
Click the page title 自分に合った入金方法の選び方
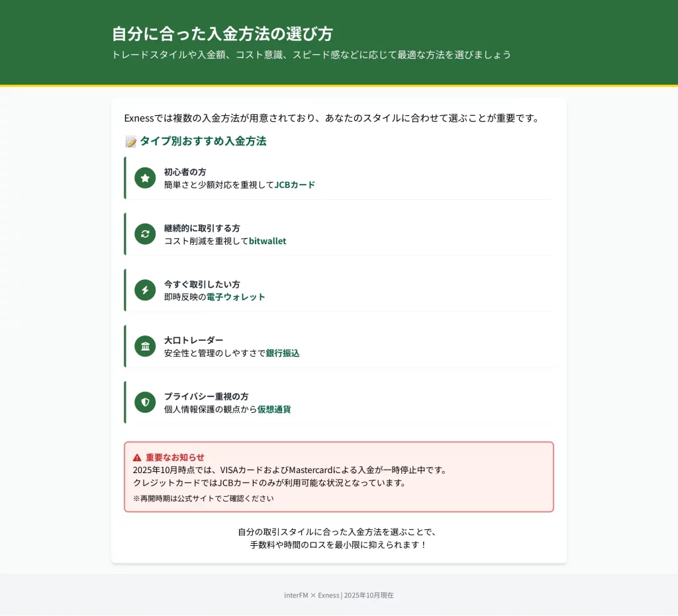pos(222,34)
